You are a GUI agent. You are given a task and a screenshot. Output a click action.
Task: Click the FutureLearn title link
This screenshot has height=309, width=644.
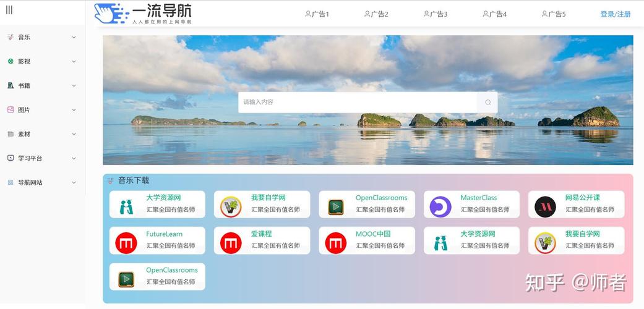tap(165, 234)
